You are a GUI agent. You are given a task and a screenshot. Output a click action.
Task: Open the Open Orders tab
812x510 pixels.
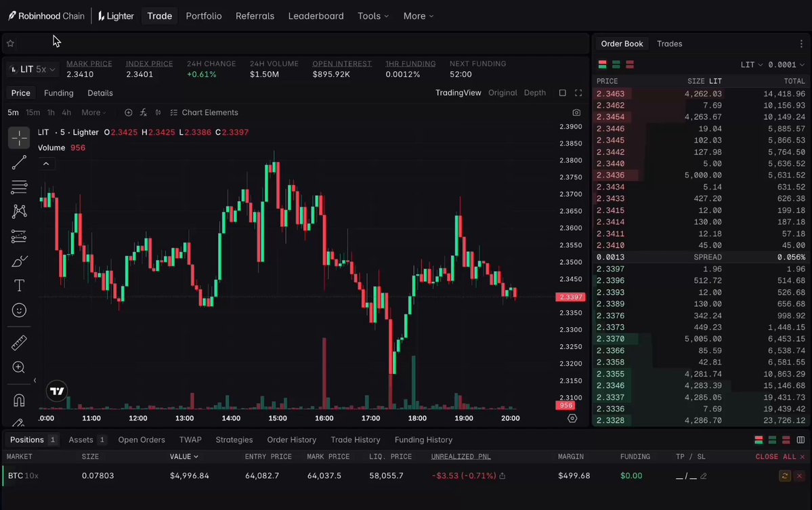(142, 440)
